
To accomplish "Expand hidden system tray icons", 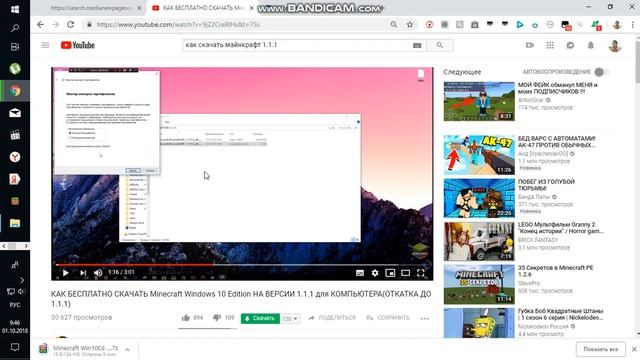I will pos(22,280).
